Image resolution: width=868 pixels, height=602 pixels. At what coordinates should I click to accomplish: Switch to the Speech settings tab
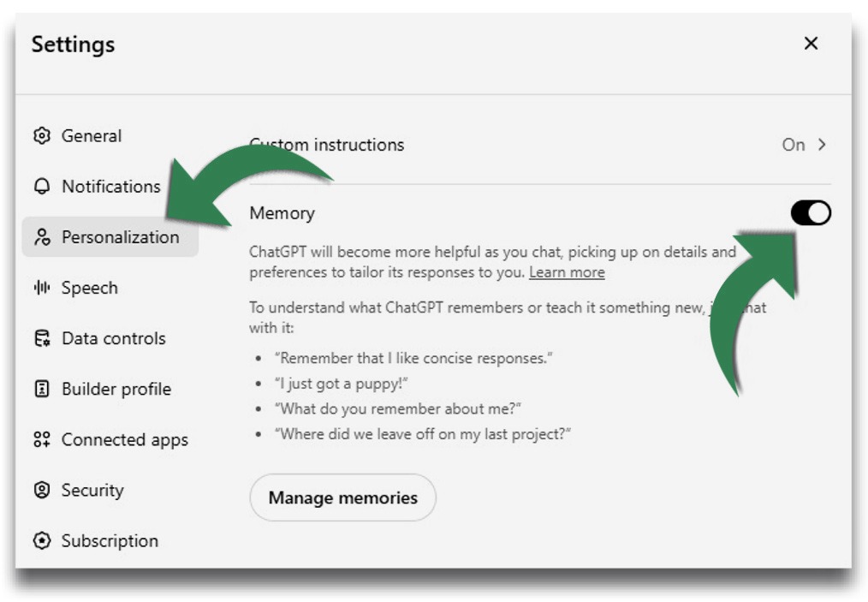click(89, 288)
